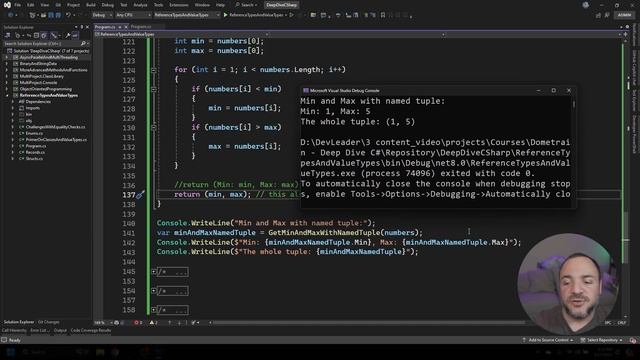Click Select Repository in status bar

click(602, 340)
